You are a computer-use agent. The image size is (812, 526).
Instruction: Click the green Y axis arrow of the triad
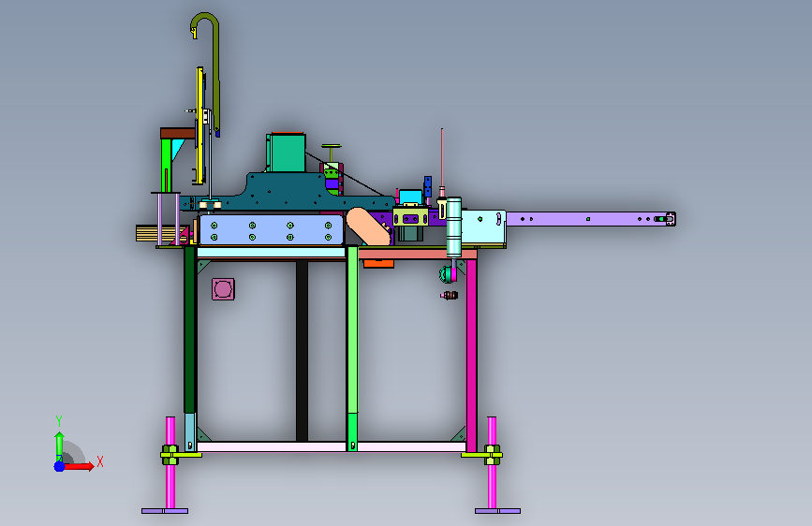tap(59, 446)
